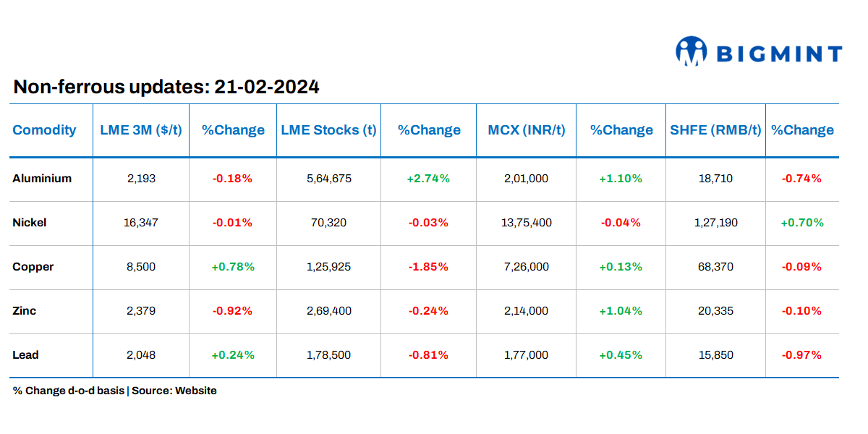The height and width of the screenshot is (434, 868).
Task: Select the LME 3M ($/t) header
Action: pyautogui.click(x=141, y=130)
